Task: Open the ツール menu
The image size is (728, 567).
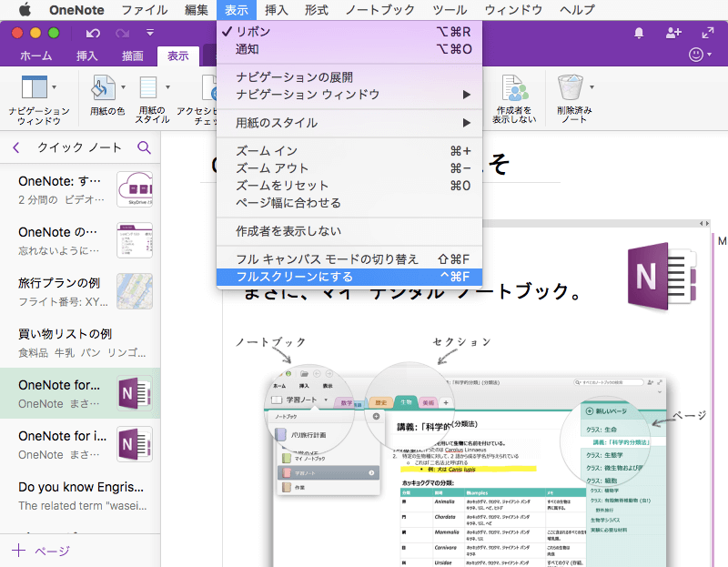Action: pyautogui.click(x=450, y=10)
